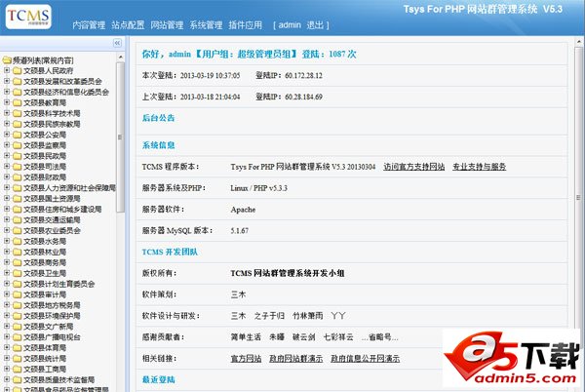Expand the 文硕县人力资源和社会保障局 node
585x392 pixels.
7,187
